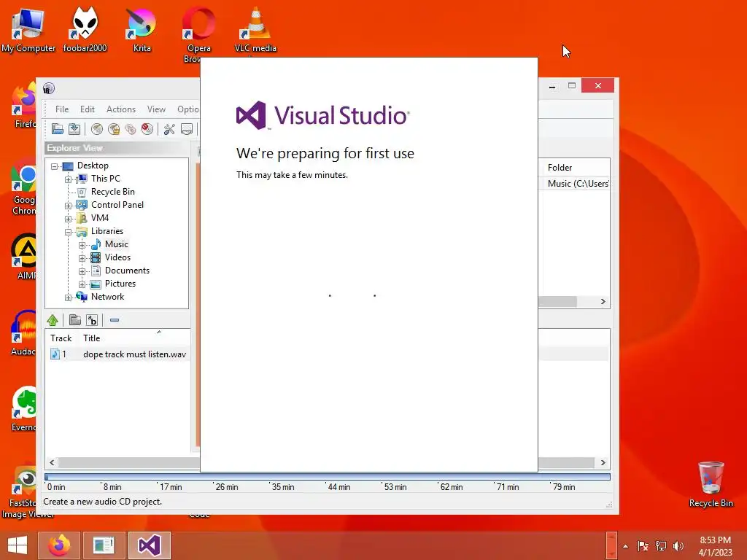Click the devices tray icon in toolbar
Viewport: 747px width, 560px height.
pyautogui.click(x=187, y=129)
